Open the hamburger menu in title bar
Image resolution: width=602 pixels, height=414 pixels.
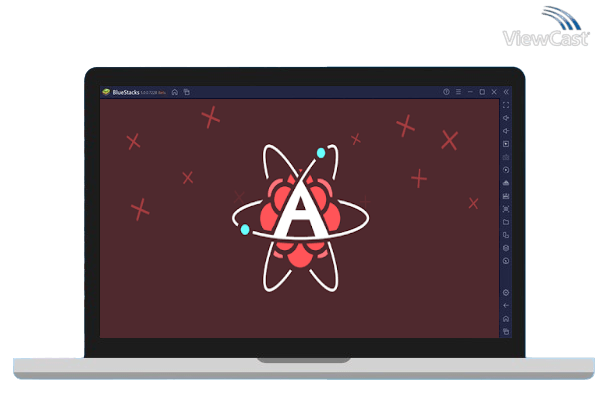tap(458, 92)
